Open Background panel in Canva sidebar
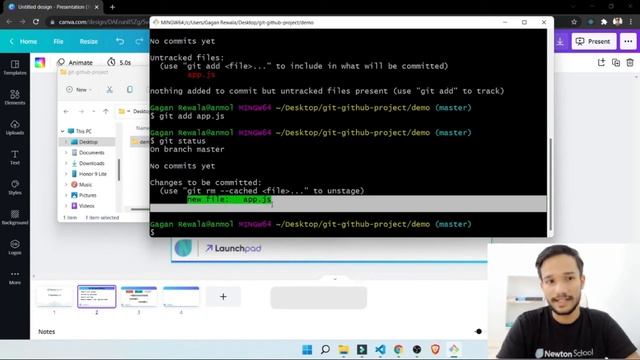640x360 pixels. 15,217
